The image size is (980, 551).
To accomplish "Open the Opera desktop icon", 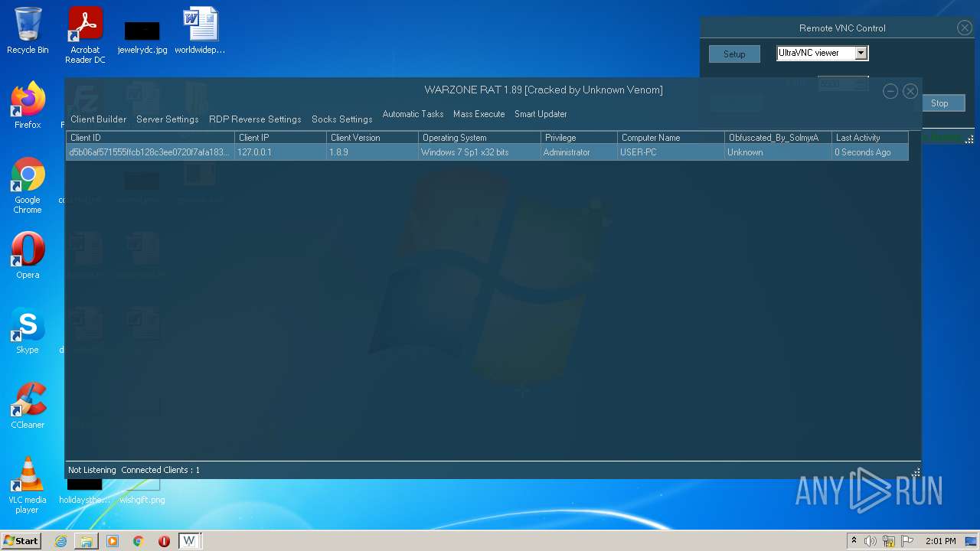I will pyautogui.click(x=28, y=255).
